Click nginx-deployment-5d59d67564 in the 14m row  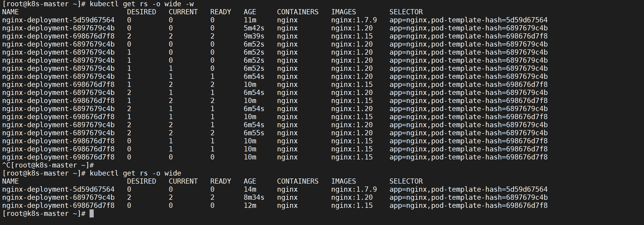[58, 189]
